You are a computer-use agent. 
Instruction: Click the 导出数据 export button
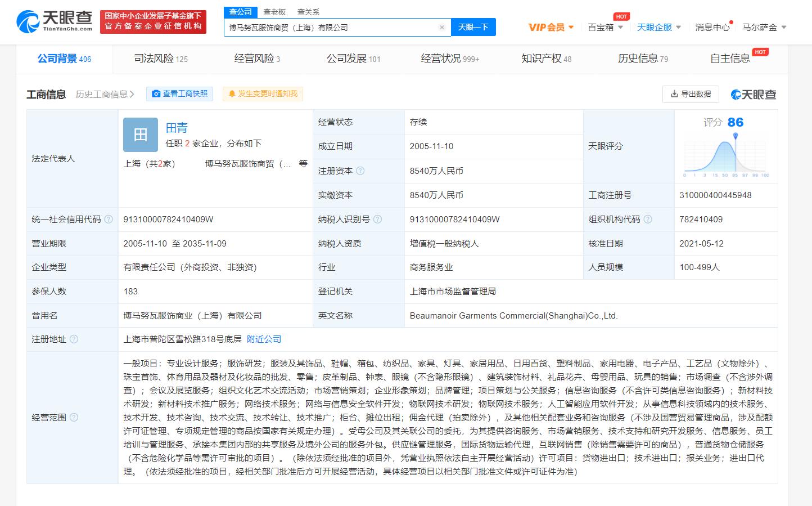click(691, 94)
